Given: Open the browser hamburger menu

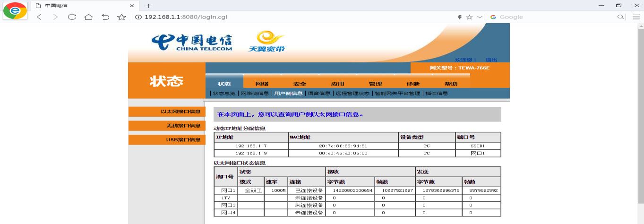Looking at the screenshot, I should pyautogui.click(x=636, y=17).
